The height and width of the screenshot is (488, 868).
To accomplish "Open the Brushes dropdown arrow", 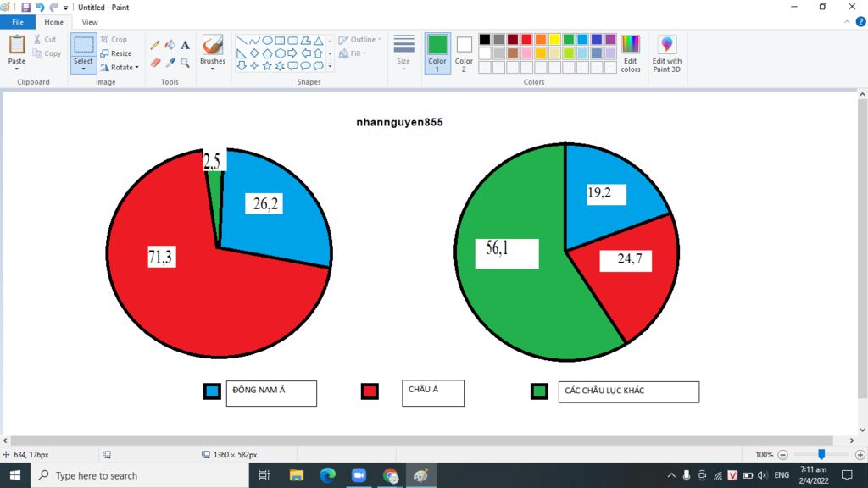I will tap(213, 69).
